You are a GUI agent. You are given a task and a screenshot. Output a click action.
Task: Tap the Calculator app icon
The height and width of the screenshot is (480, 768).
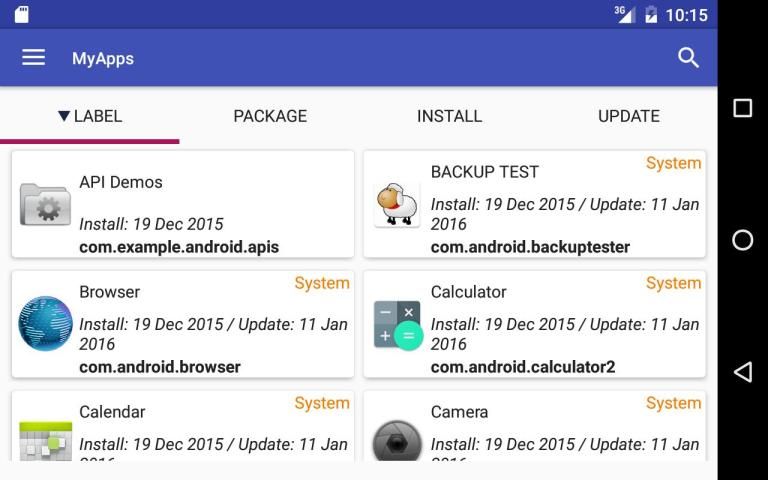click(x=398, y=325)
